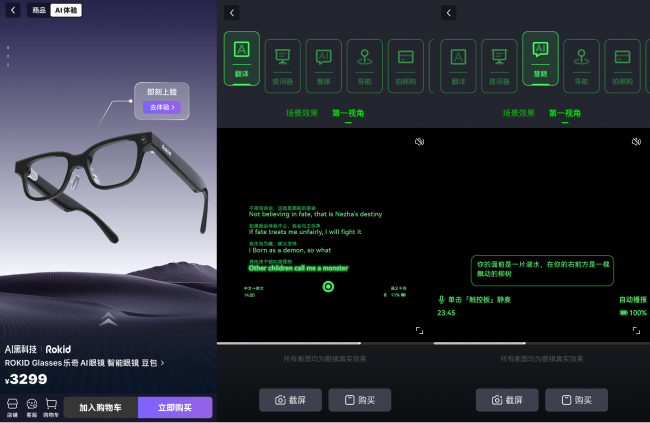
Task: Click the AI黑科技 Rokid brand label
Action: click(x=38, y=349)
